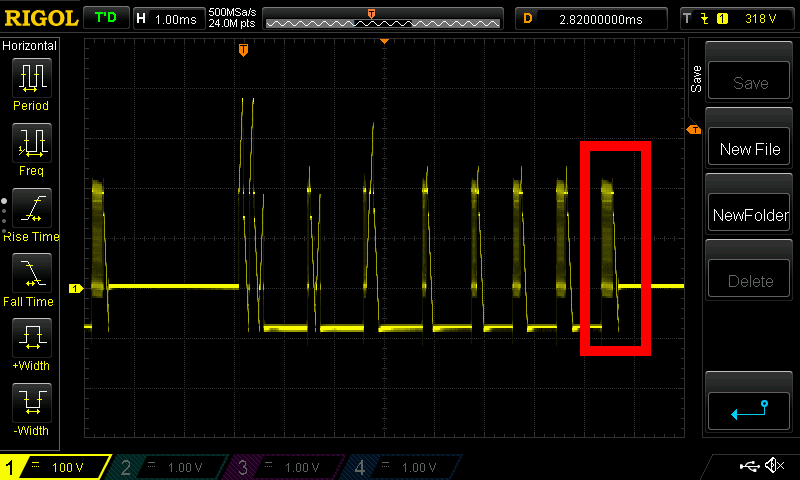This screenshot has height=480, width=800.
Task: Select the Period measurement icon
Action: tap(32, 78)
